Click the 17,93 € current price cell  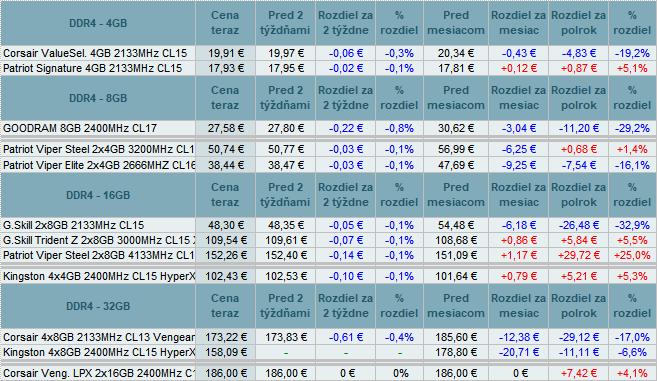point(225,68)
